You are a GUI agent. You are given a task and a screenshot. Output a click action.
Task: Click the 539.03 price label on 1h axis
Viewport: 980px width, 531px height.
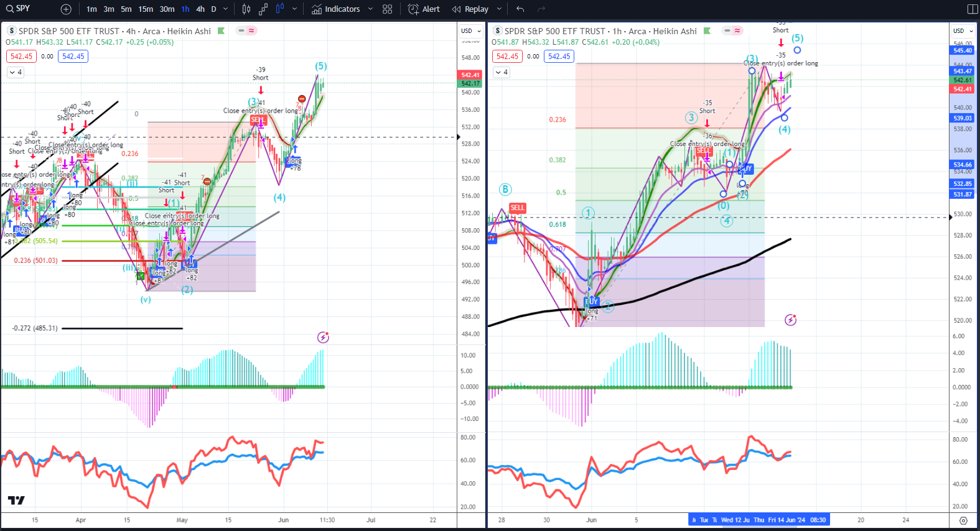[x=963, y=118]
